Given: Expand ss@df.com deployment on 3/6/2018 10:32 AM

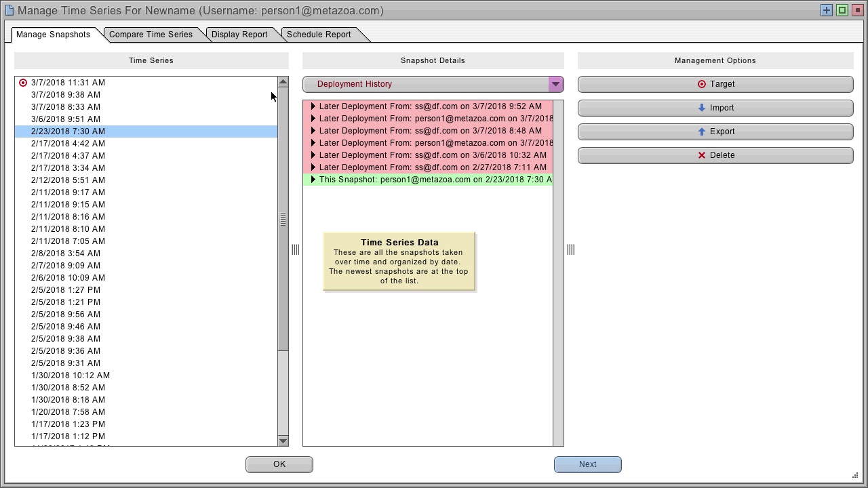Looking at the screenshot, I should coord(313,155).
